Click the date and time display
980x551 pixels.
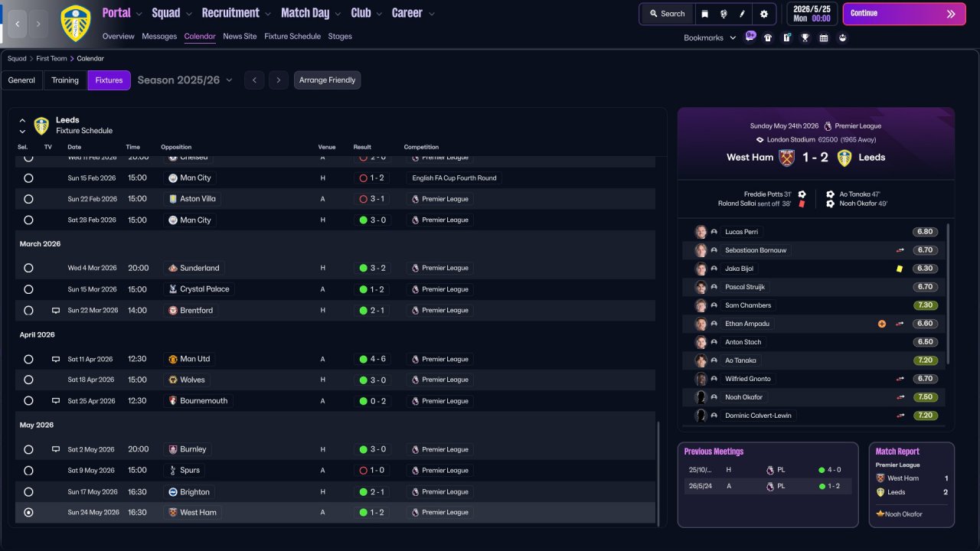[x=812, y=14]
